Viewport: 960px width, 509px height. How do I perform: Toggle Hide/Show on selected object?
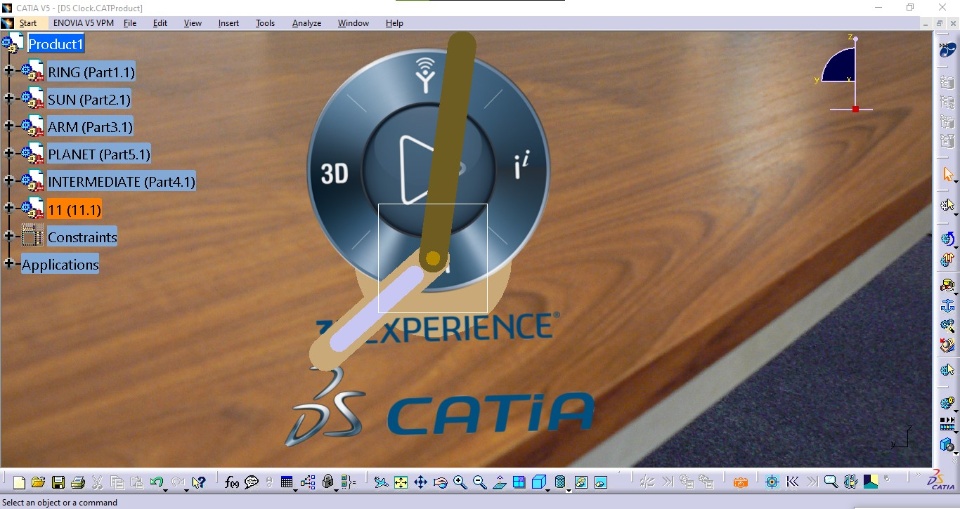[580, 483]
